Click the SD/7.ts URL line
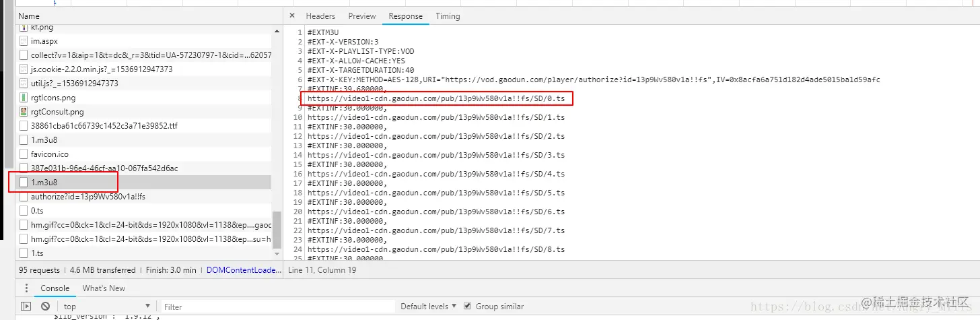 pos(435,230)
